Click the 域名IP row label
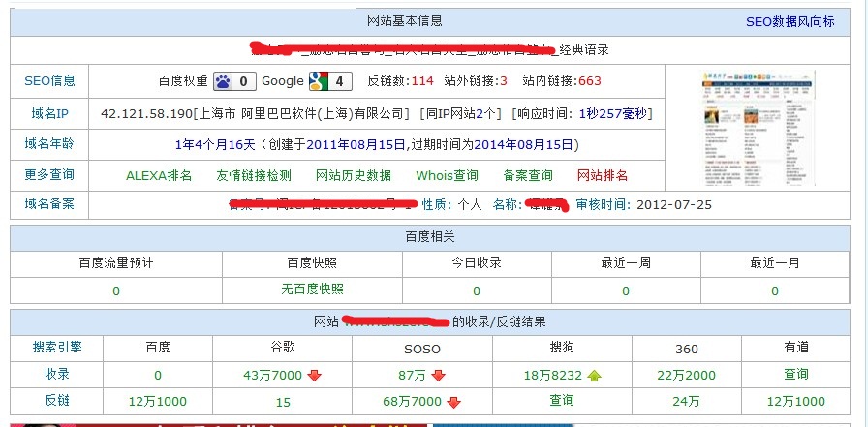Screen dimensions: 868x427 click(x=49, y=114)
